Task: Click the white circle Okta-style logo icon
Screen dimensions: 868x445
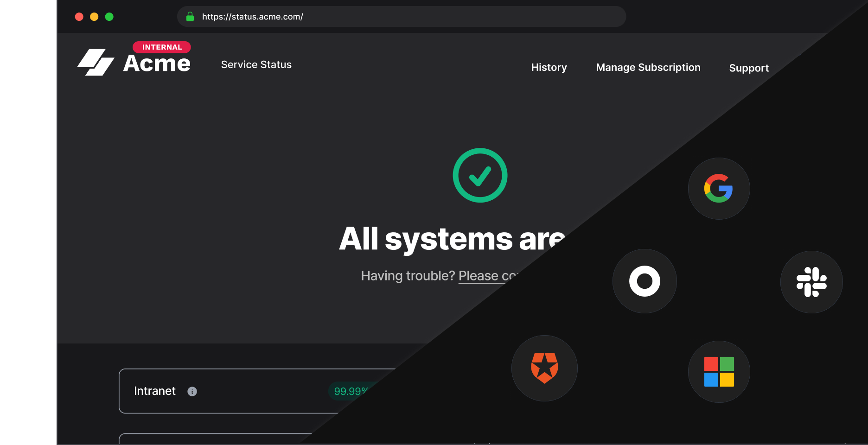Action: tap(645, 281)
